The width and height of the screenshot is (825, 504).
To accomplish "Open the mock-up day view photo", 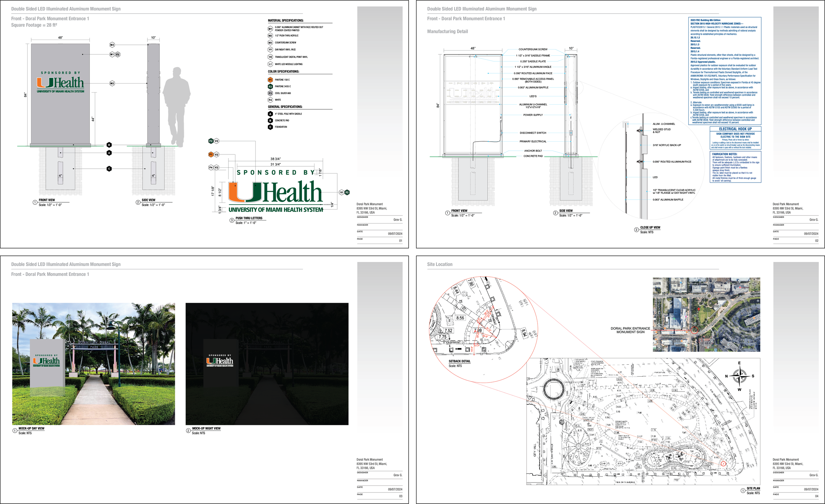I will click(x=93, y=364).
